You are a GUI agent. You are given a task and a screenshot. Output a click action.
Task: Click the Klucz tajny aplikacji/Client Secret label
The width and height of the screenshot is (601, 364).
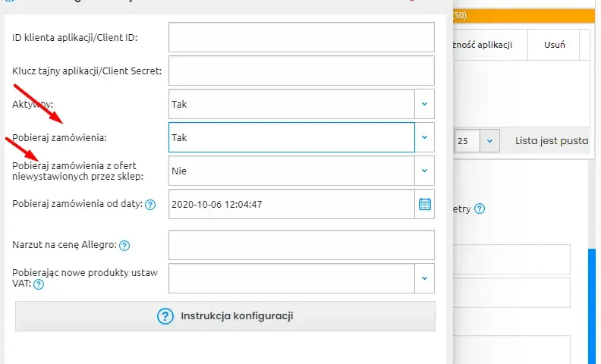pyautogui.click(x=87, y=71)
